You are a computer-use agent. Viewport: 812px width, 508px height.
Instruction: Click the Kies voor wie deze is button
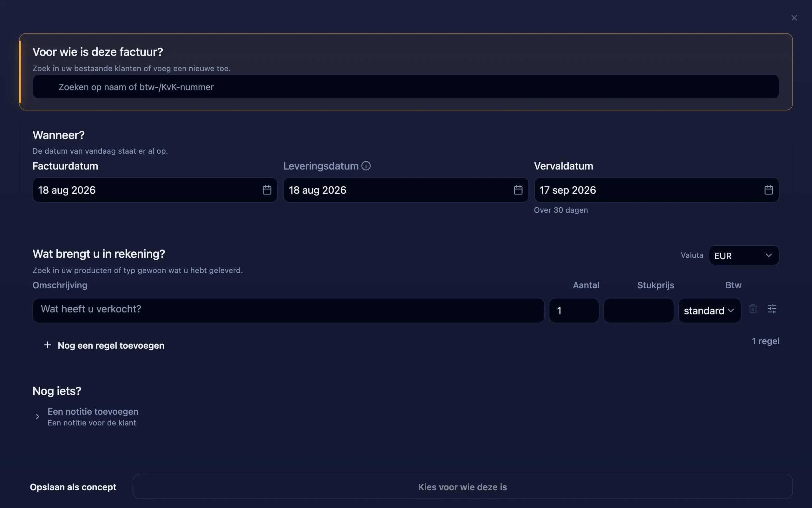tap(462, 486)
